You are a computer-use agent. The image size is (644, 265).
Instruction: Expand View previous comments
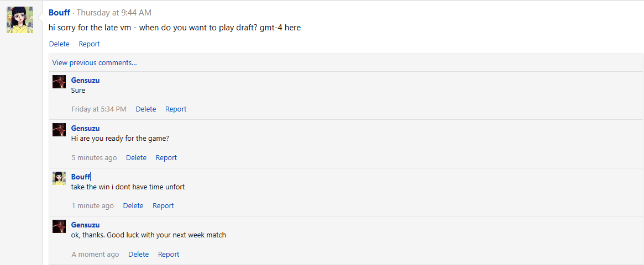point(95,63)
